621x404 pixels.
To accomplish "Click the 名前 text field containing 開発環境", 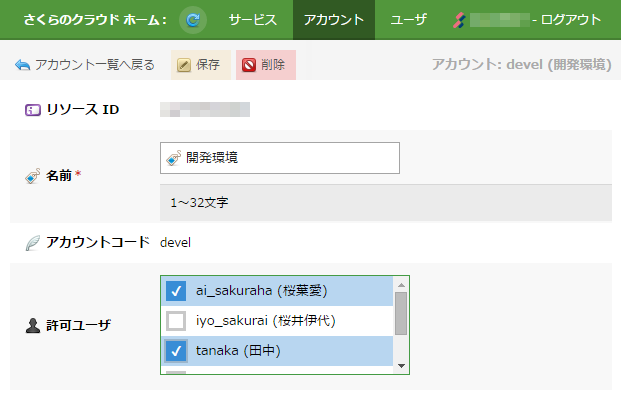I will pos(290,158).
